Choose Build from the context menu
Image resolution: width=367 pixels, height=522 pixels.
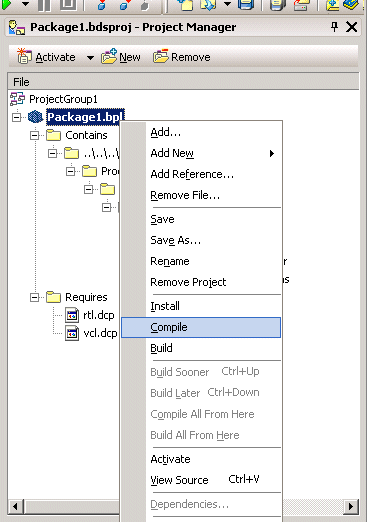point(201,348)
